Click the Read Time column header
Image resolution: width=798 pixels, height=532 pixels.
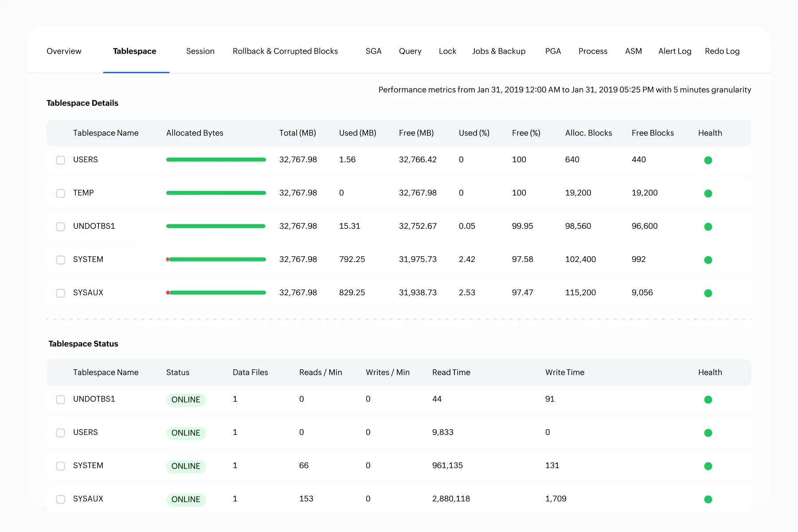click(x=451, y=372)
